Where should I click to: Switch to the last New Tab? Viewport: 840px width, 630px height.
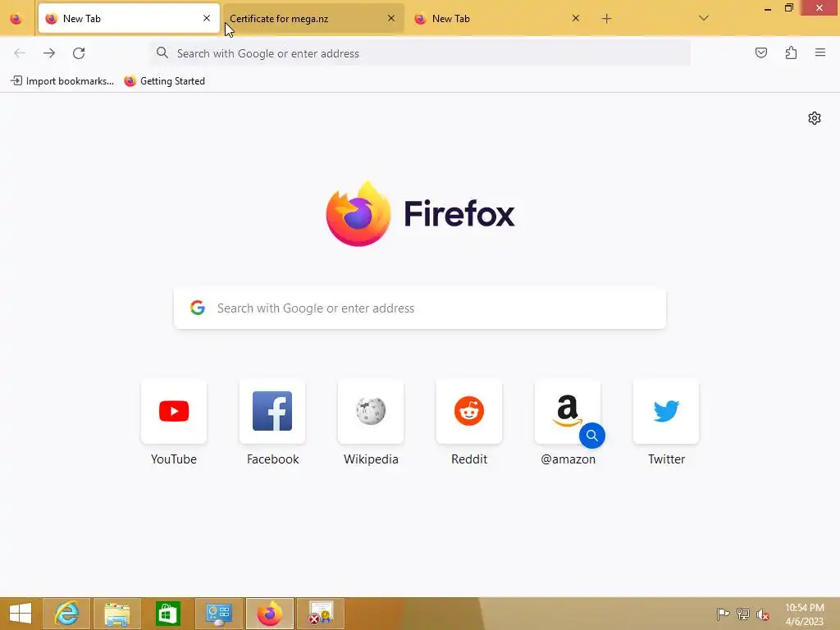(x=498, y=19)
